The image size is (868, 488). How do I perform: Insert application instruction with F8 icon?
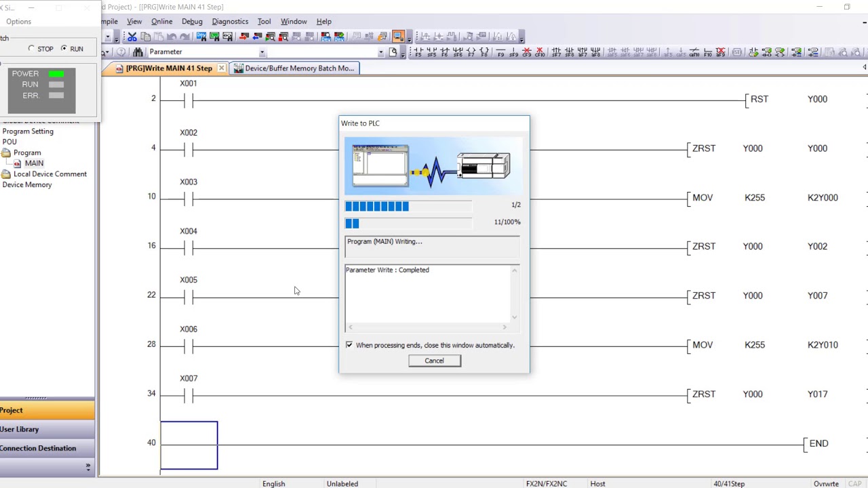[484, 52]
